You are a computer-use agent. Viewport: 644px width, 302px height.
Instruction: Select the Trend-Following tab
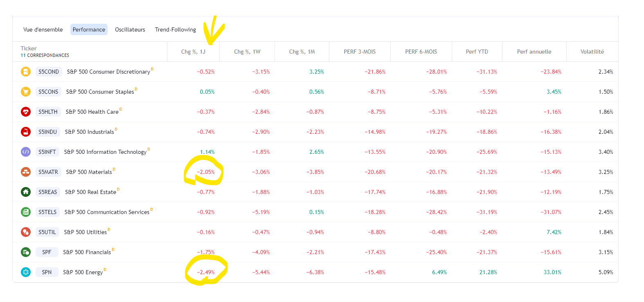[175, 29]
